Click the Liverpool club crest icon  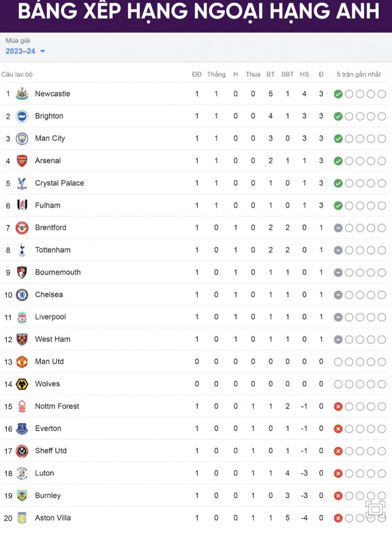tap(22, 317)
